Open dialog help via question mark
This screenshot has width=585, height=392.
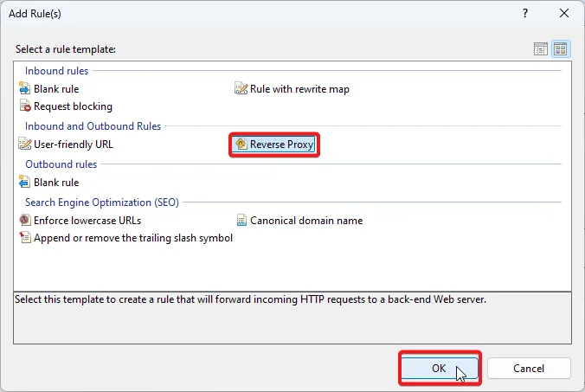pyautogui.click(x=525, y=15)
